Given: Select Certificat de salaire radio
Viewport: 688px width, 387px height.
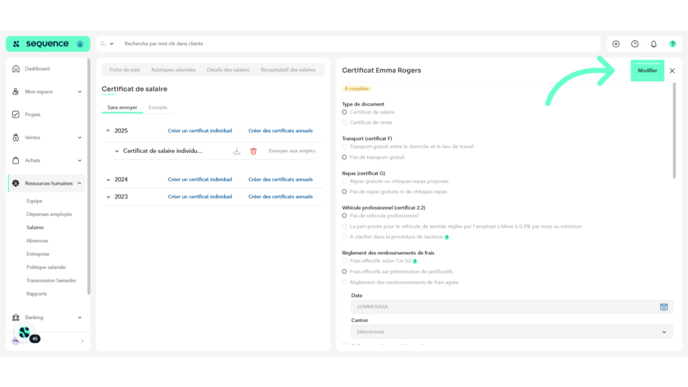Looking at the screenshot, I should point(344,112).
